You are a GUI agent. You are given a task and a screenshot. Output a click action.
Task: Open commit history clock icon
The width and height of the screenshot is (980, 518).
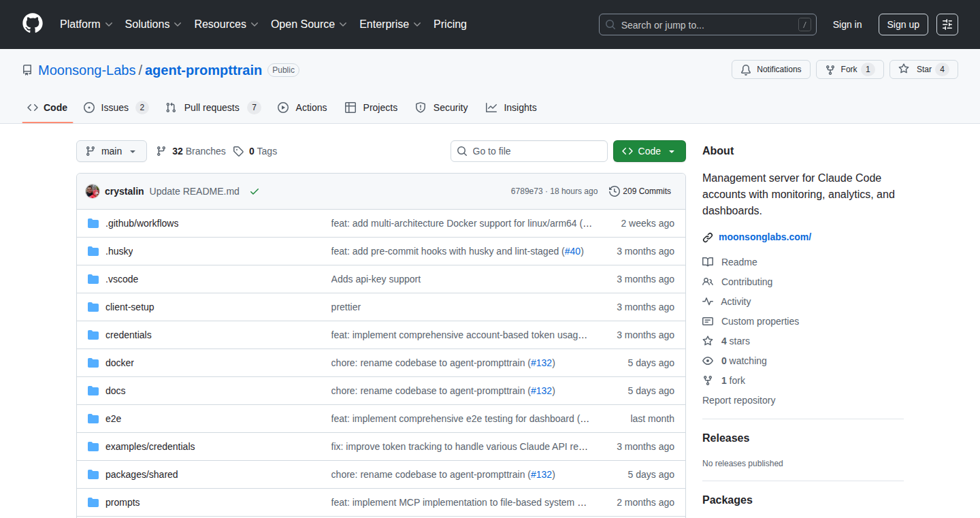(x=615, y=191)
